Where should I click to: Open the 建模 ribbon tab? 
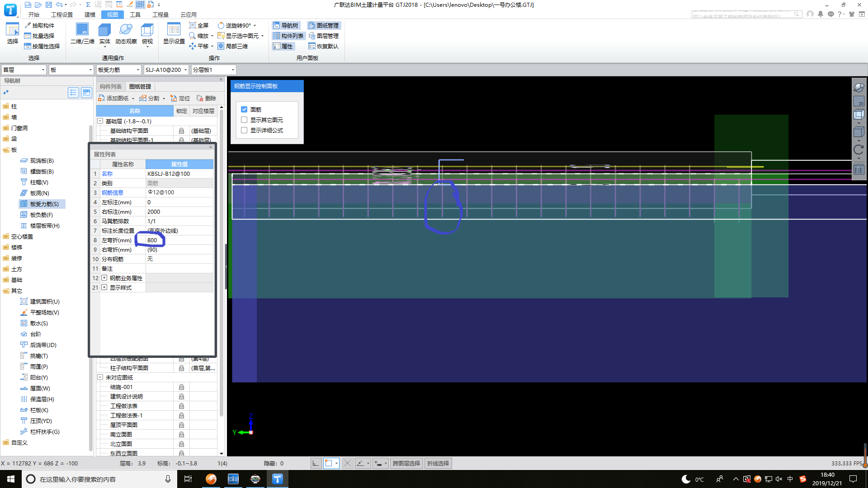90,14
